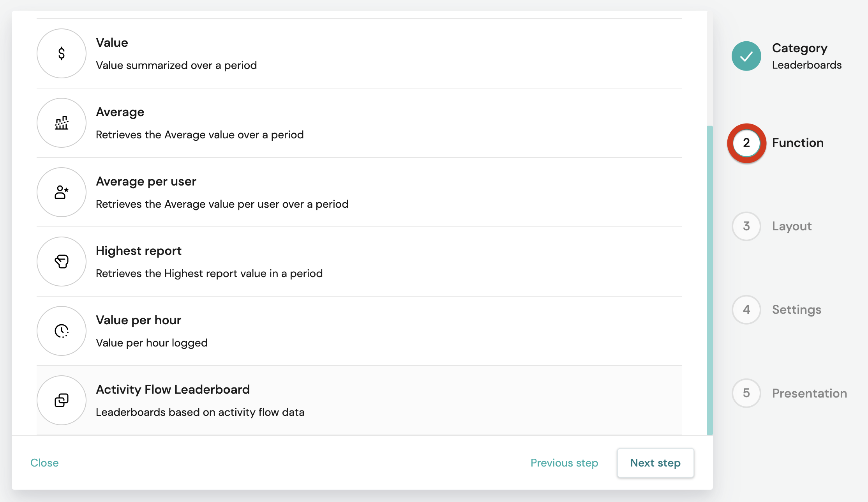Pick the Activity Flow Leaderboard title
The height and width of the screenshot is (502, 868).
coord(173,389)
